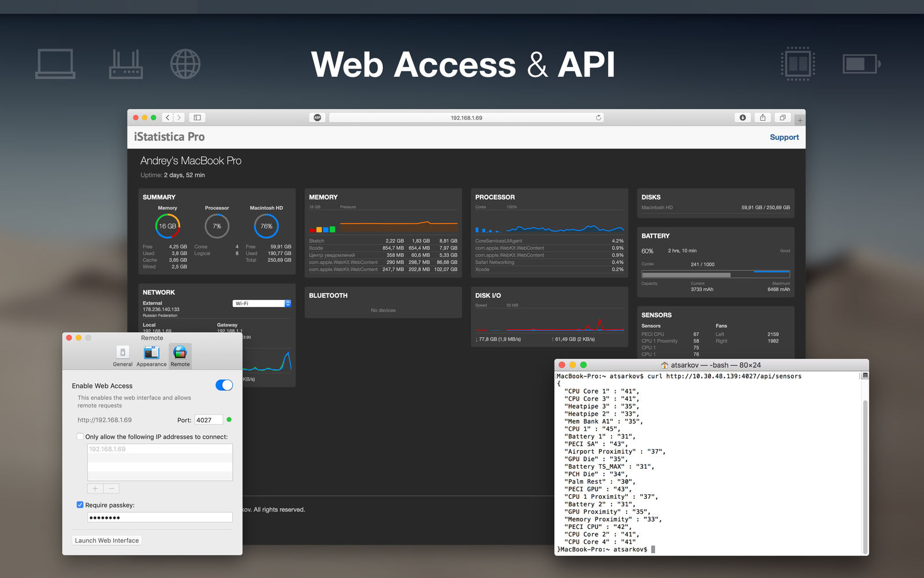
Task: Open the Support link
Action: click(784, 137)
